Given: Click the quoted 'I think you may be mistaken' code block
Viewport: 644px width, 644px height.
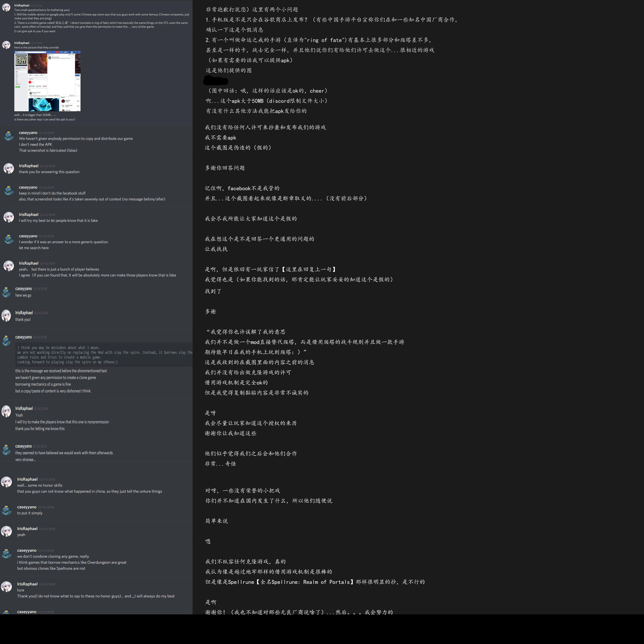Looking at the screenshot, I should point(104,355).
